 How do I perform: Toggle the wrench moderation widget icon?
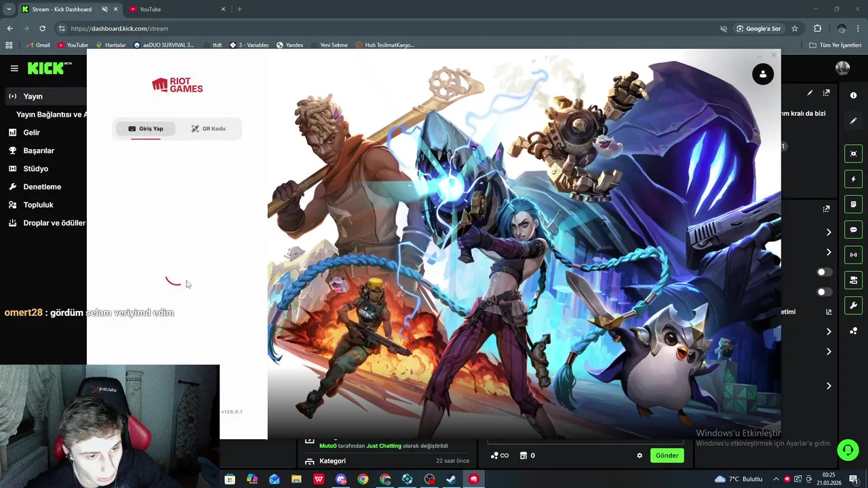pos(854,305)
